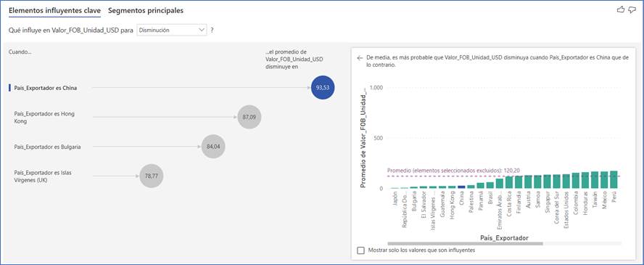
Task: Click the 500 y-axis value
Action: tap(379, 138)
